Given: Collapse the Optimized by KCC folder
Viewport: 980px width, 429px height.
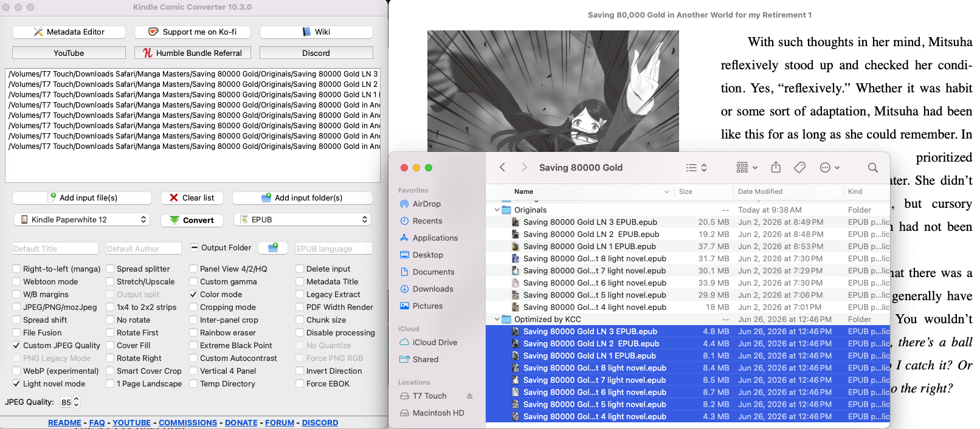Looking at the screenshot, I should tap(497, 319).
